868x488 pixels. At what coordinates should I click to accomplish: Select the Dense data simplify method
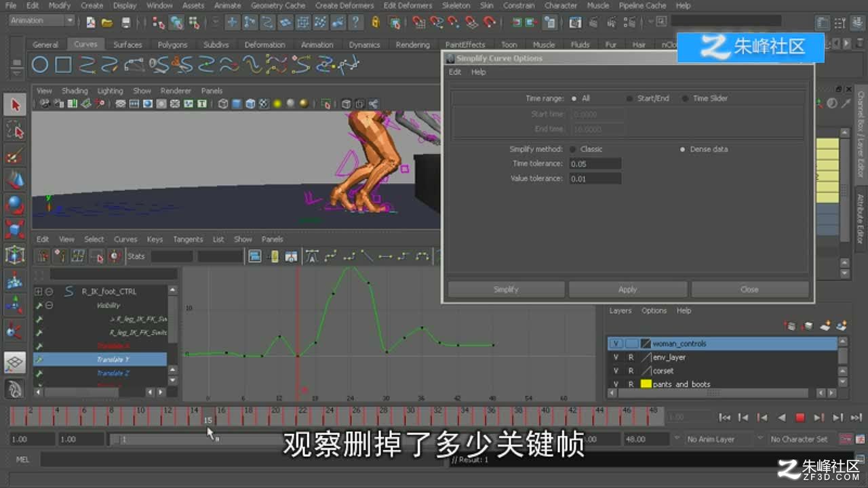click(x=682, y=149)
